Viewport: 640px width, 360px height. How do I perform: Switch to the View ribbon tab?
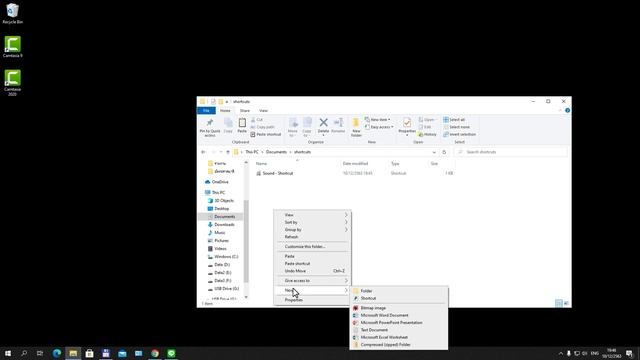[x=263, y=111]
